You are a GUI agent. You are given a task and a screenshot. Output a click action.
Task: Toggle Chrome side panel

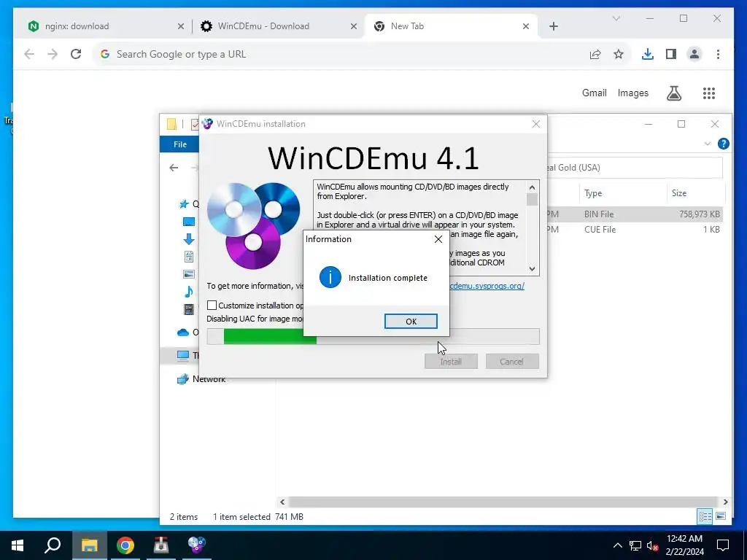671,54
